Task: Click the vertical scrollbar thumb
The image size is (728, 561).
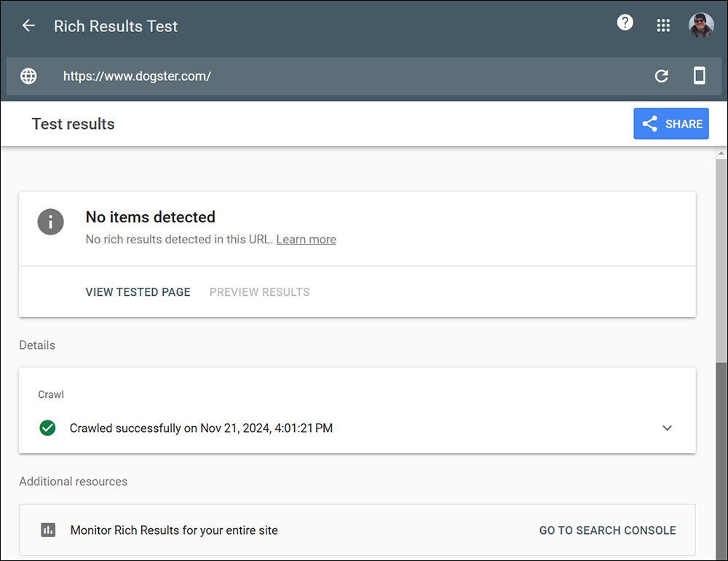Action: (721, 262)
